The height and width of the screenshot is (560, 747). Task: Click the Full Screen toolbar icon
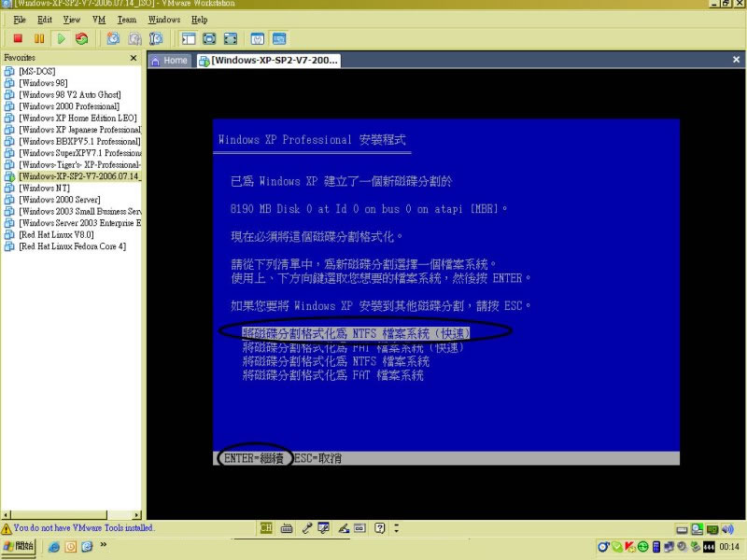click(x=209, y=38)
